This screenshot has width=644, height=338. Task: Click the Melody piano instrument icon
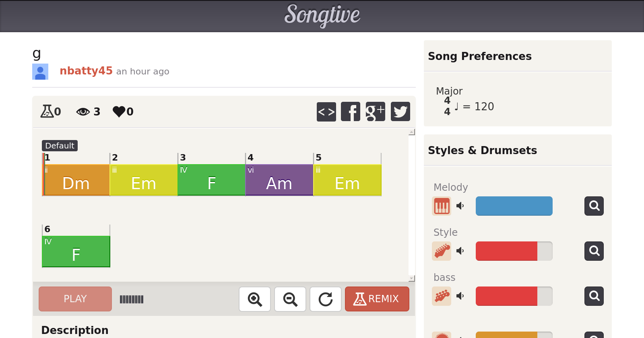pos(442,206)
